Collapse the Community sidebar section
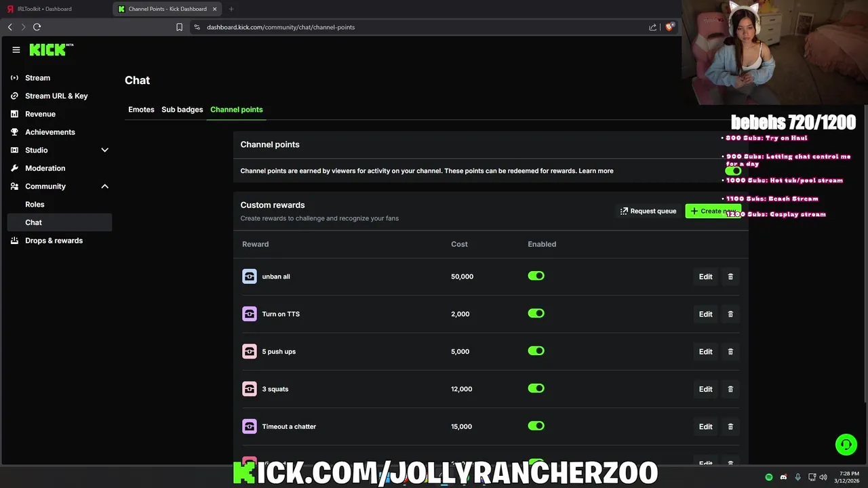The image size is (868, 488). coord(104,186)
